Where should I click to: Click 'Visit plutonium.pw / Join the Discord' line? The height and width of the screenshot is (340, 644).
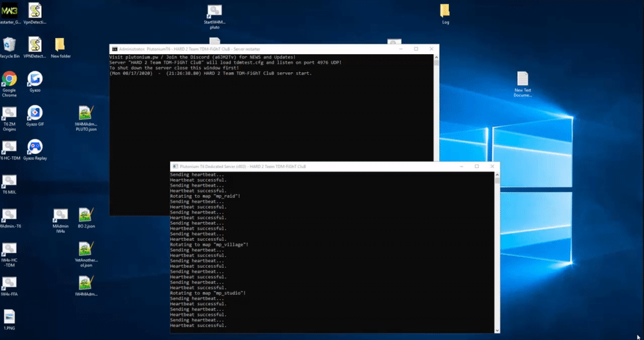pos(202,57)
